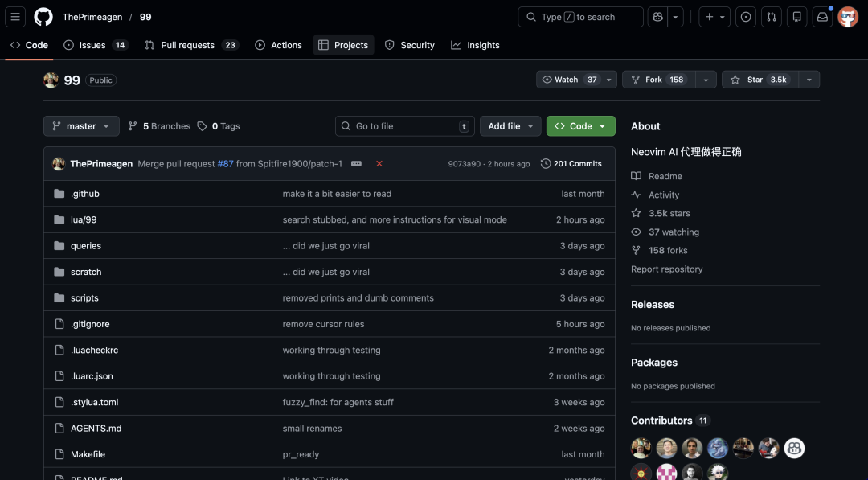868x480 pixels.
Task: Open the .github folder
Action: point(84,194)
